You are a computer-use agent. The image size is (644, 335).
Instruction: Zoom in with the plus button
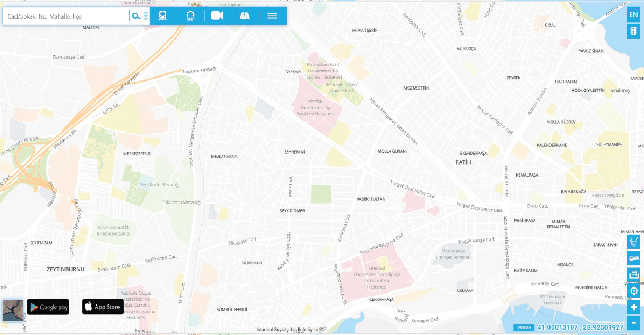[634, 307]
